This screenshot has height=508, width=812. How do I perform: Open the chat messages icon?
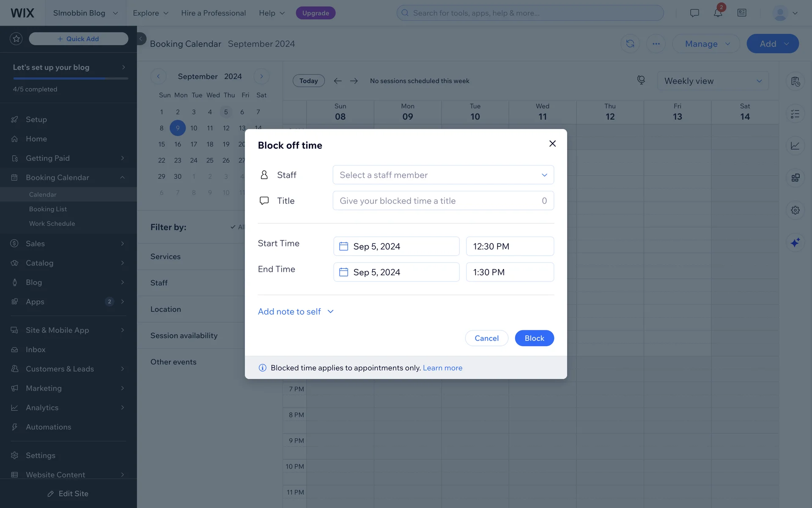694,13
